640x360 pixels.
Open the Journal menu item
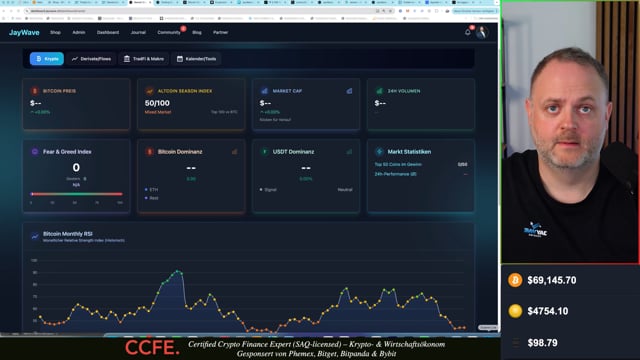138,32
